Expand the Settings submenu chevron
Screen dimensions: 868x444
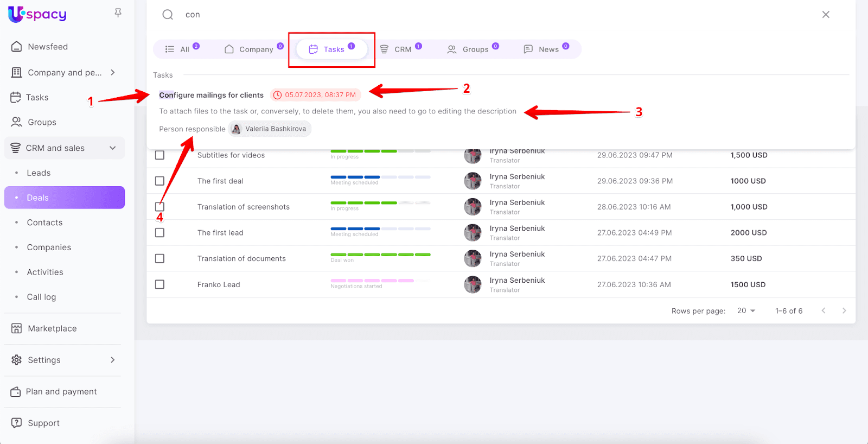(113, 360)
